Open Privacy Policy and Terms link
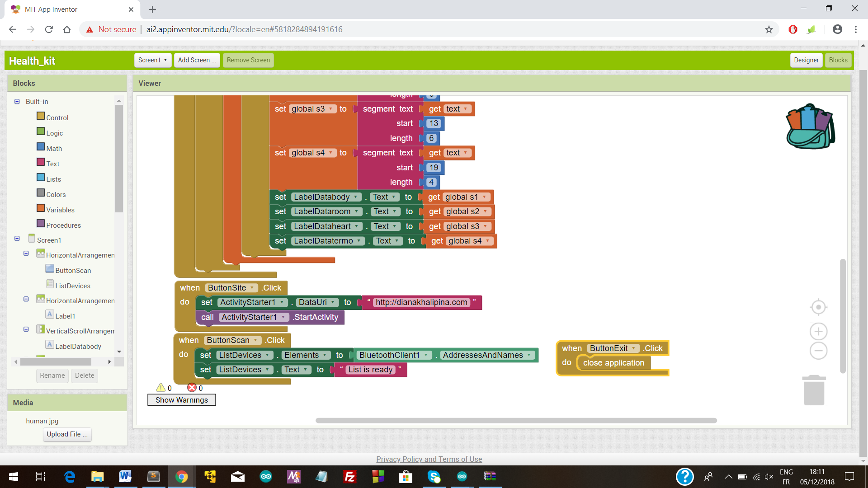868x488 pixels. [x=429, y=459]
